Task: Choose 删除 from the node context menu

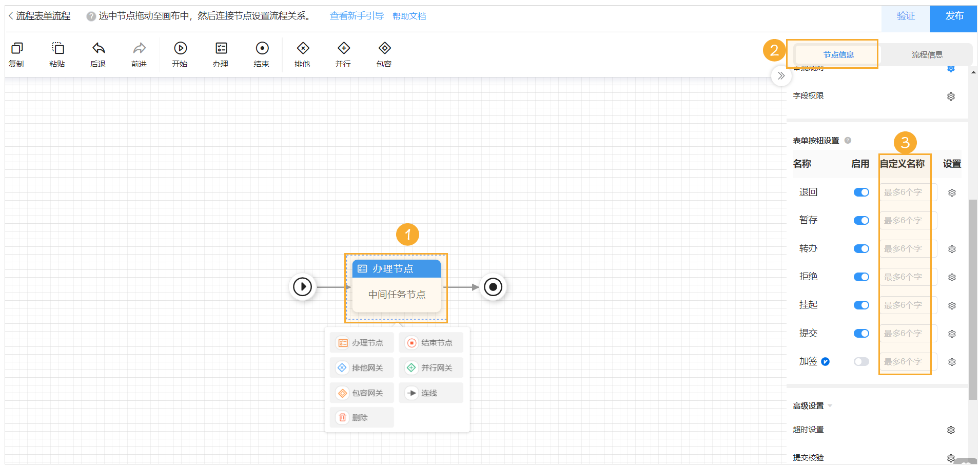Action: (x=361, y=417)
